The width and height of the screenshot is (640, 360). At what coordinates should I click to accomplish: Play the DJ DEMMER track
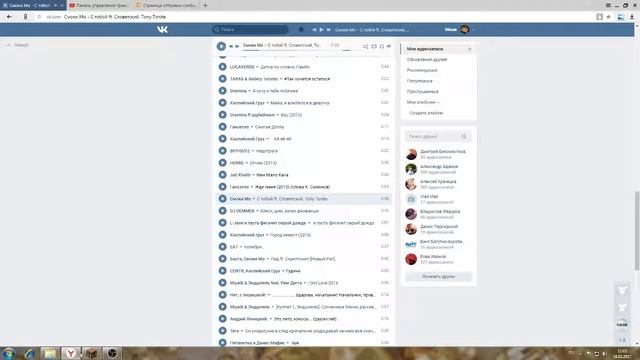(222, 211)
